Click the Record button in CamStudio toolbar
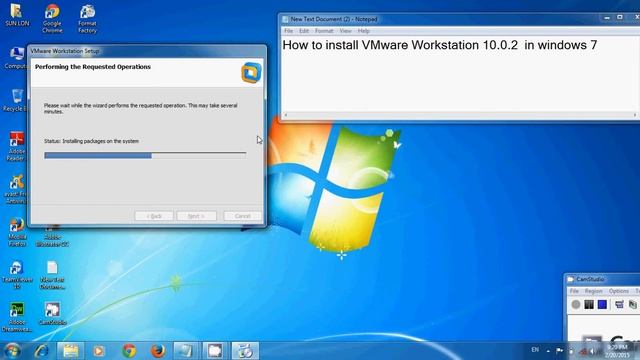This screenshot has height=360, width=640. (576, 304)
